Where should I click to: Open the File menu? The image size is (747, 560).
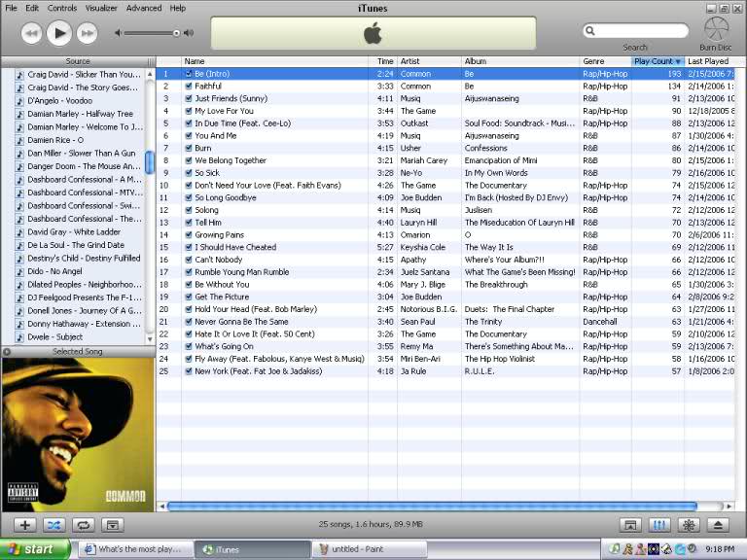[11, 8]
